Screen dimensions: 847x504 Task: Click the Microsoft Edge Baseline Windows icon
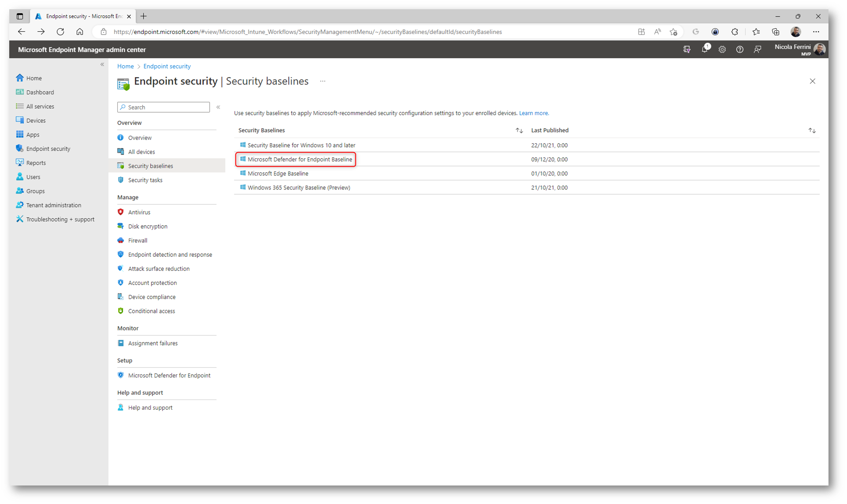tap(242, 173)
